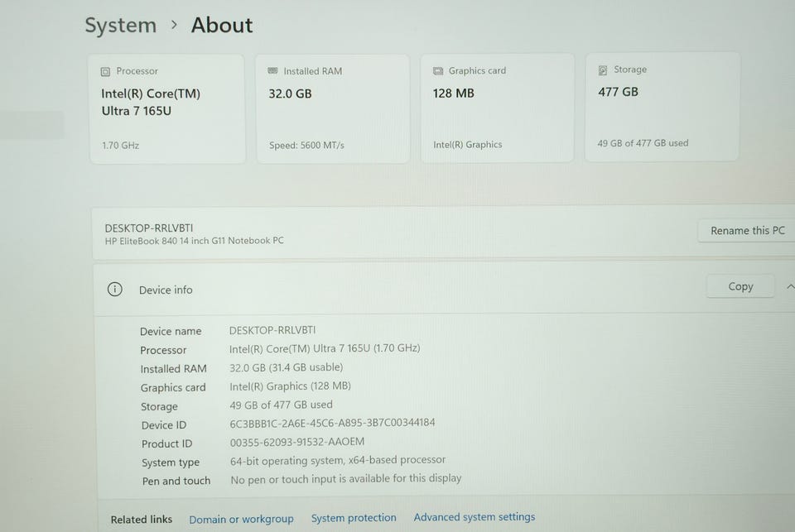This screenshot has height=532, width=795.
Task: Open the Processor summary card
Action: click(x=168, y=109)
